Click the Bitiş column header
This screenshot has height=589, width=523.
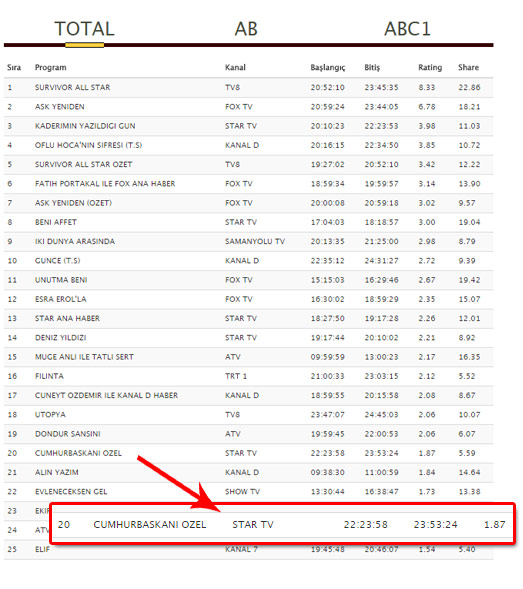[x=372, y=68]
